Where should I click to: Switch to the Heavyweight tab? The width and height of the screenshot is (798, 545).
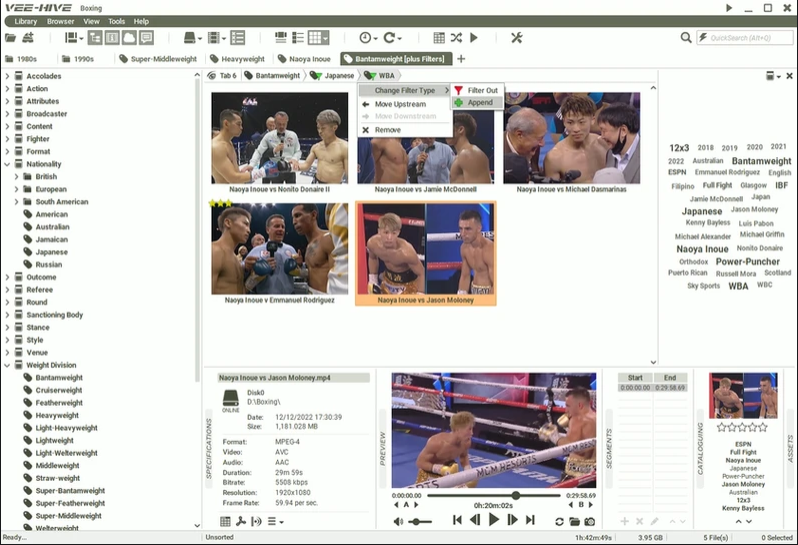[237, 59]
